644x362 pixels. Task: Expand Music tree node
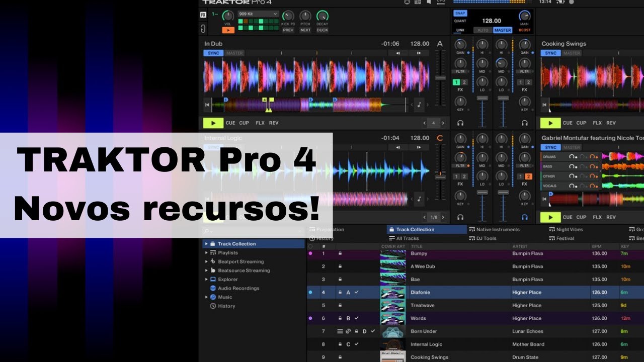206,297
